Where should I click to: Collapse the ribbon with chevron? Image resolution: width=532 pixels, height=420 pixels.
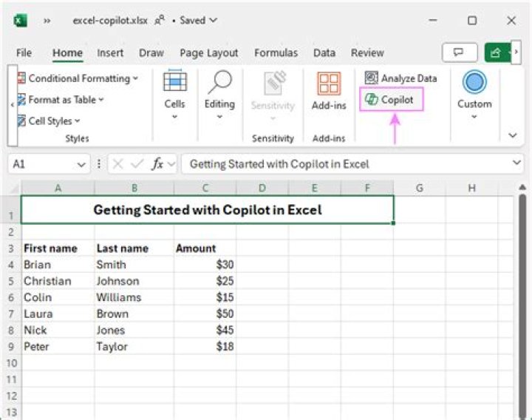(x=513, y=135)
